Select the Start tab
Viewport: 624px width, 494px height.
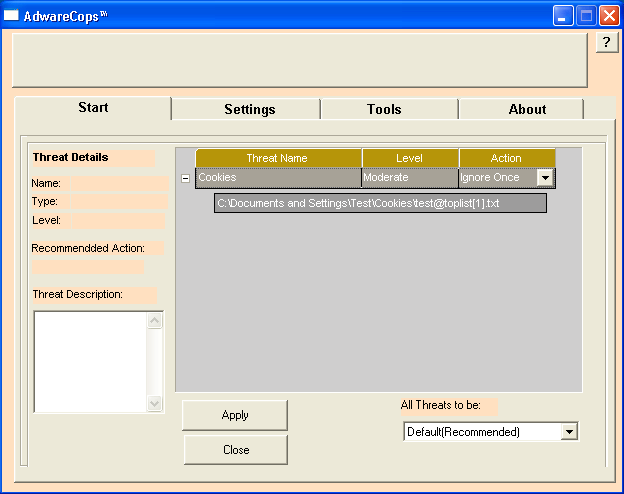pos(93,108)
